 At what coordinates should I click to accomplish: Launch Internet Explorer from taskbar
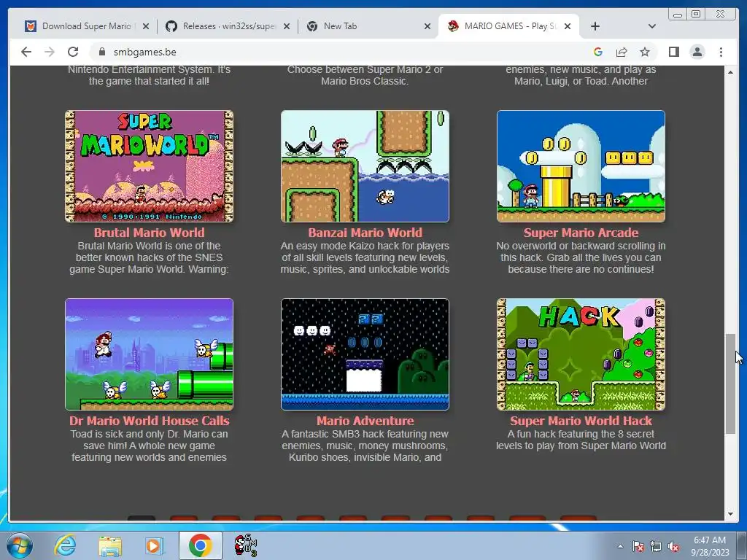65,545
